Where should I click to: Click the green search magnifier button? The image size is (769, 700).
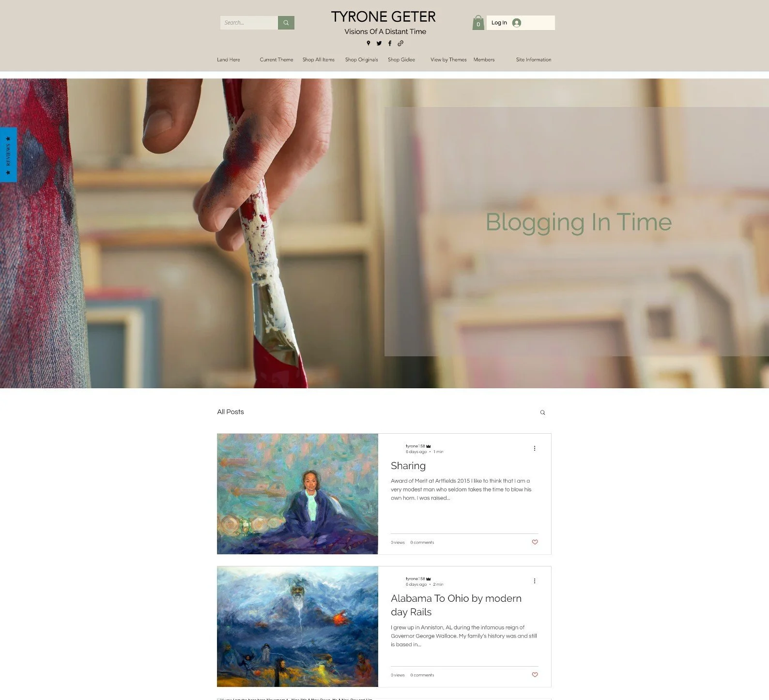click(286, 23)
